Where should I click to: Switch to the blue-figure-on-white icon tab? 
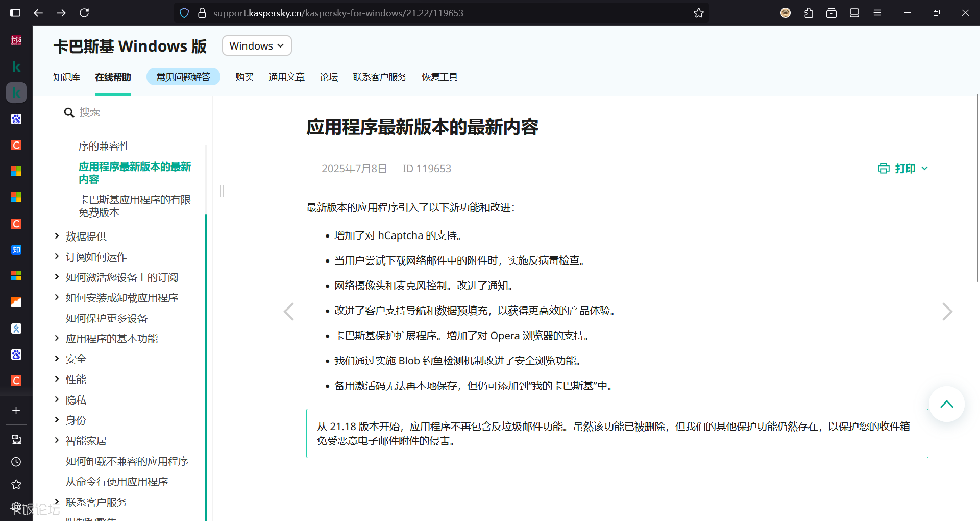[16, 328]
